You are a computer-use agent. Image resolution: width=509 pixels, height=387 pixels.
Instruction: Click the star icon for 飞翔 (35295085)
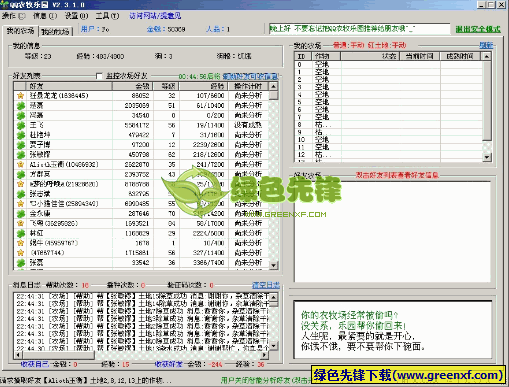pyautogui.click(x=21, y=223)
